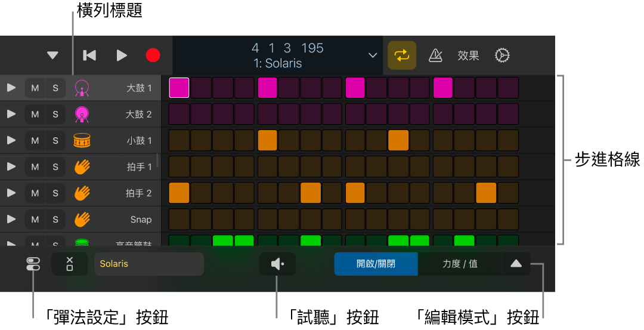Toggle active seventh step of 拍手 2
644x330 pixels.
pyautogui.click(x=311, y=193)
